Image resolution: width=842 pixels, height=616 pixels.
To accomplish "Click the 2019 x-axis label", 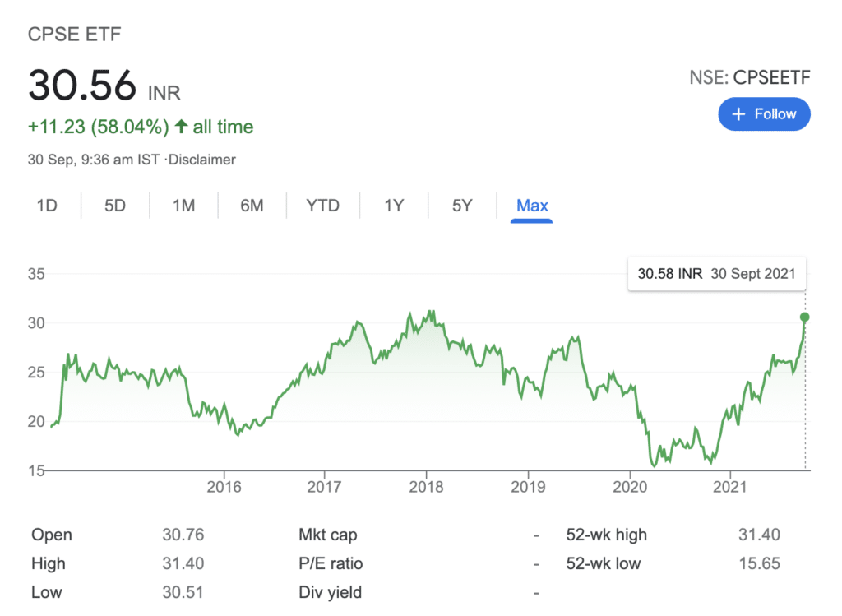I will [528, 487].
